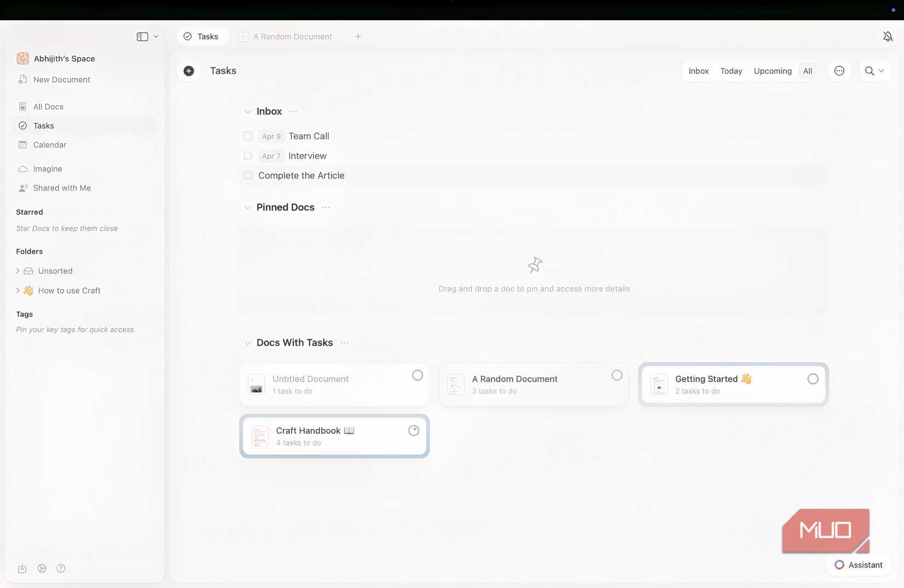This screenshot has height=588, width=904.
Task: Select Calendar in the sidebar
Action: [x=49, y=145]
